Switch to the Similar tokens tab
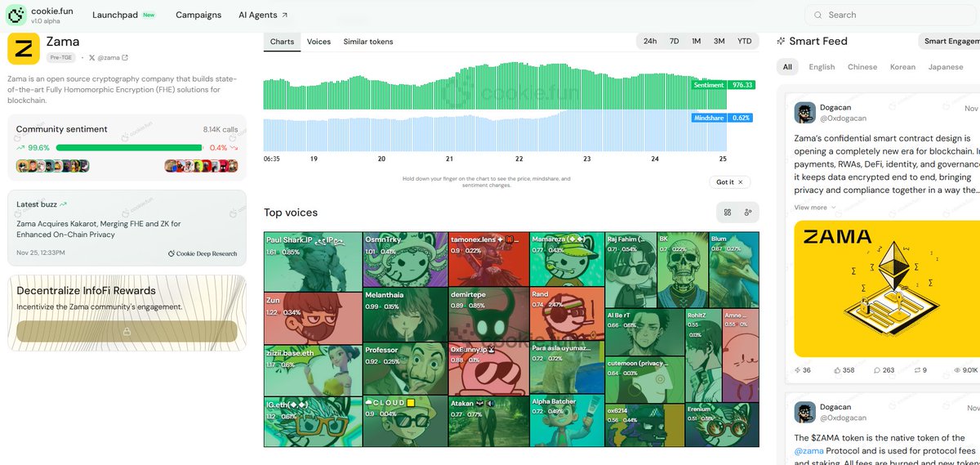The width and height of the screenshot is (980, 465). (x=368, y=42)
